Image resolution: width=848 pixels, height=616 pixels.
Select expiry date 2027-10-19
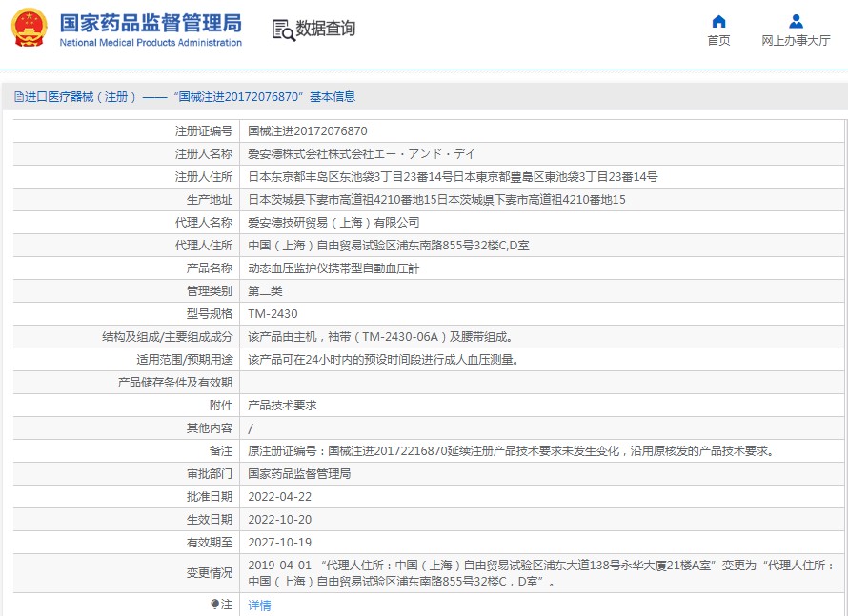coord(279,543)
